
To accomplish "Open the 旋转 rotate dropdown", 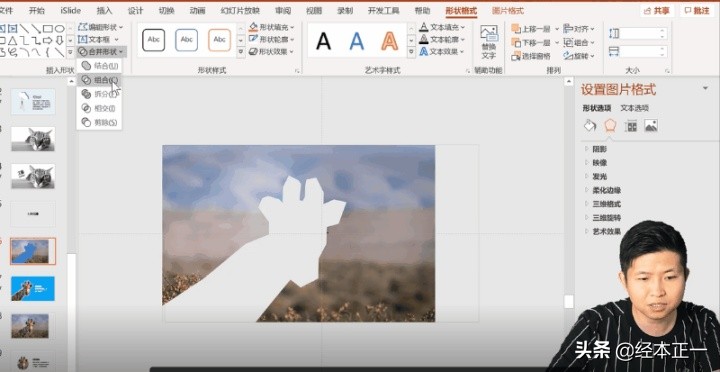I will coord(579,56).
